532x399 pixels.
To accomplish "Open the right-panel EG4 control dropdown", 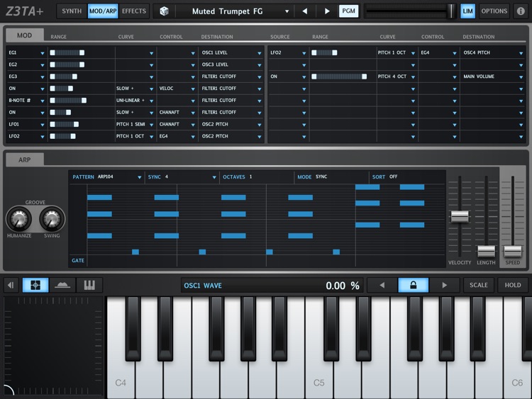I will pos(438,53).
